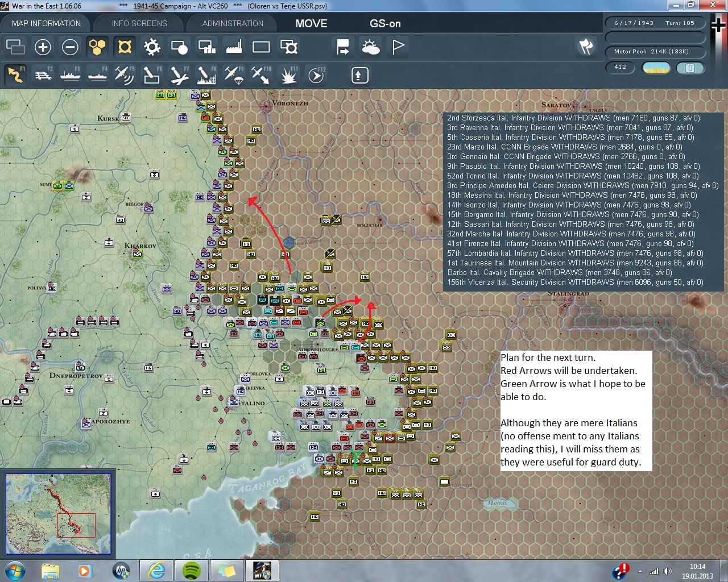Click the minimap overview
This screenshot has width=728, height=582.
click(x=59, y=513)
